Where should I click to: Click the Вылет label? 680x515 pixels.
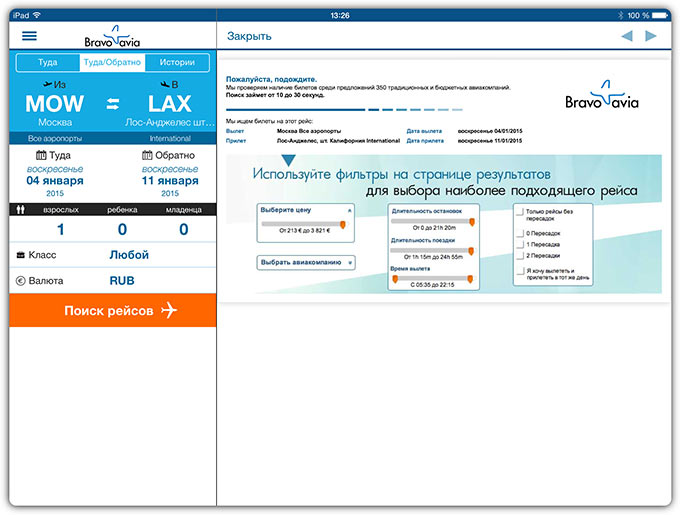(235, 131)
